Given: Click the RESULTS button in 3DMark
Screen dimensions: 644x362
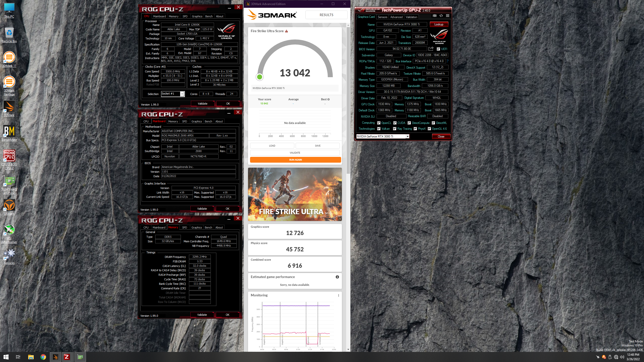Looking at the screenshot, I should [x=326, y=15].
